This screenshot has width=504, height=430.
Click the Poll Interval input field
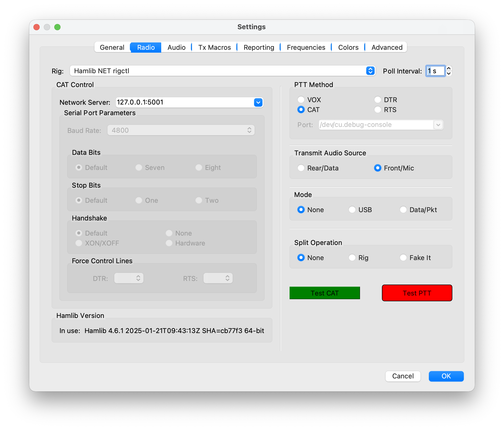[x=435, y=71]
